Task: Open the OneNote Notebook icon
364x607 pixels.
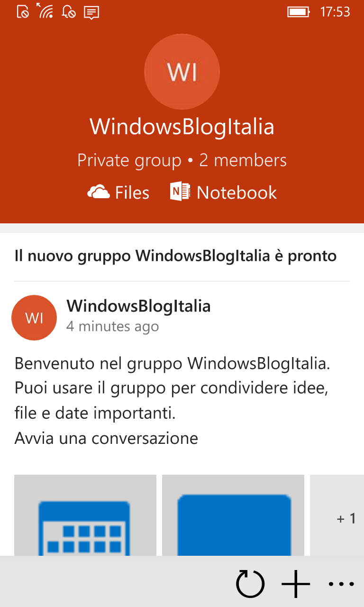Action: 180,192
